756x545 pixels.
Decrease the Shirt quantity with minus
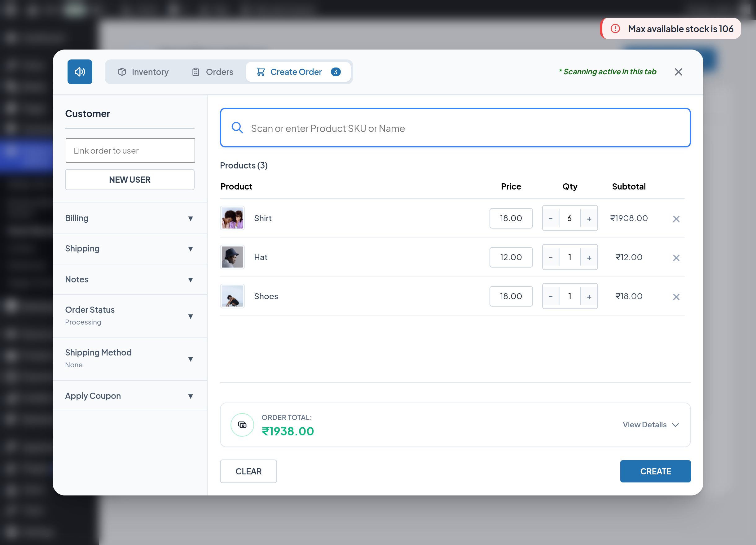pos(551,218)
